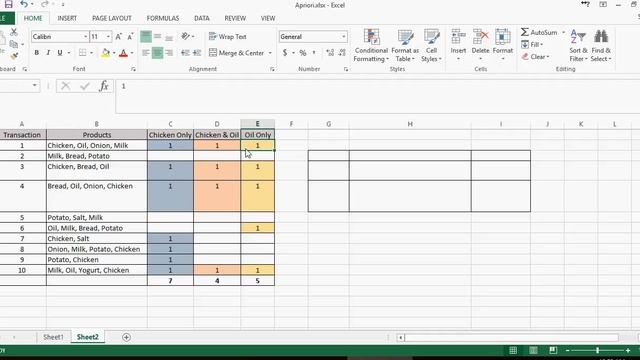Click the Insert Function fx icon

[104, 86]
